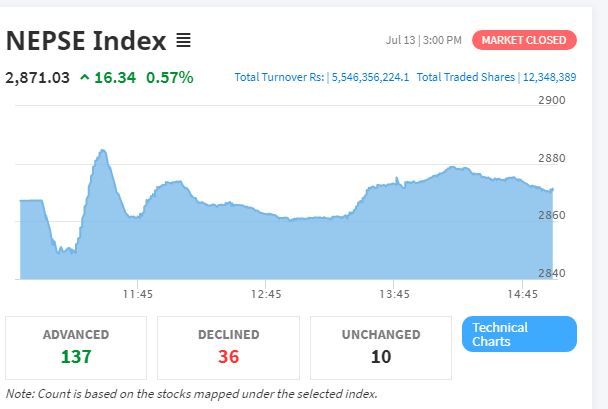The image size is (608, 409).
Task: Click the Total Traded Shares figure
Action: (549, 77)
